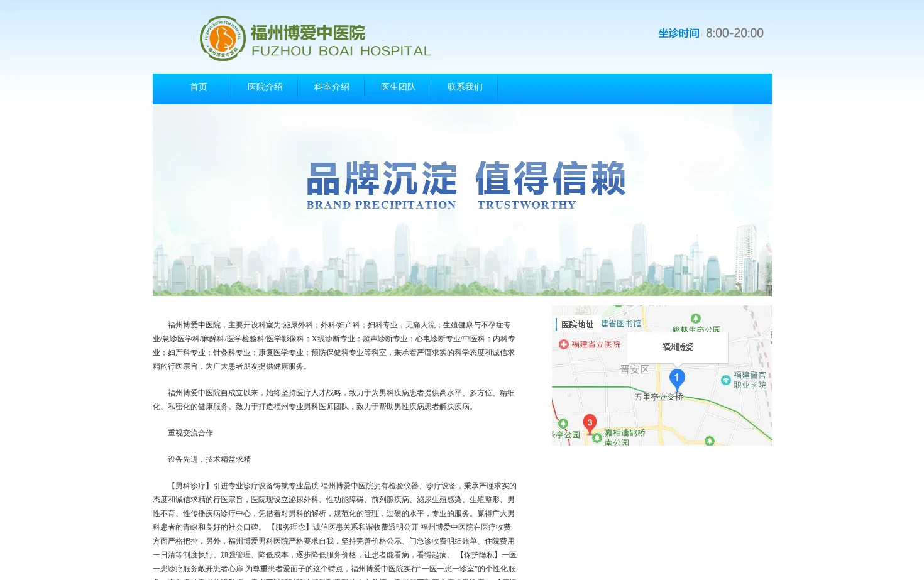
Task: Click the 福建省立医院 map label
Action: pyautogui.click(x=596, y=344)
